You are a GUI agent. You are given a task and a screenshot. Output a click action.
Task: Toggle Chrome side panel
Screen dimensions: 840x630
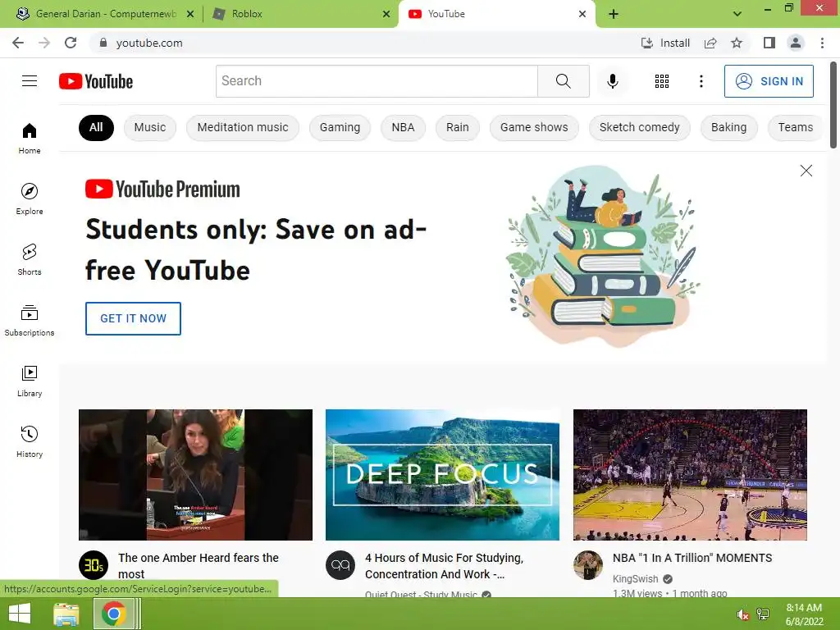click(x=769, y=43)
